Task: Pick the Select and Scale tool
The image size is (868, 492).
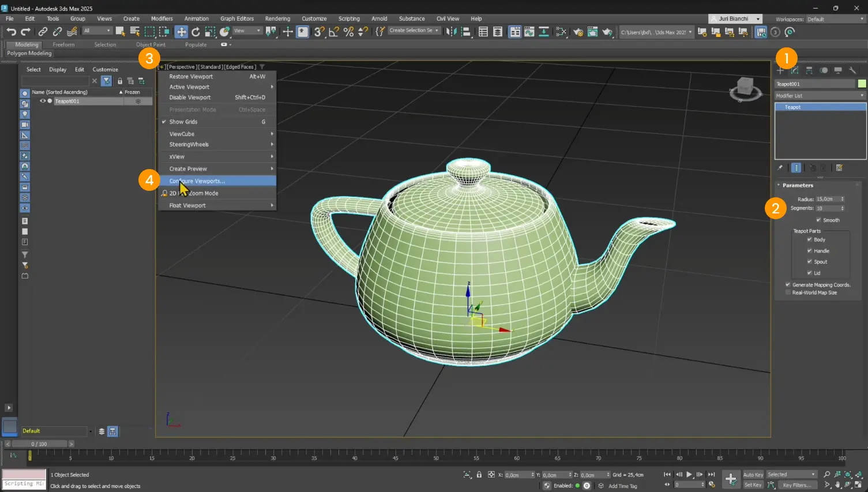Action: click(x=210, y=32)
